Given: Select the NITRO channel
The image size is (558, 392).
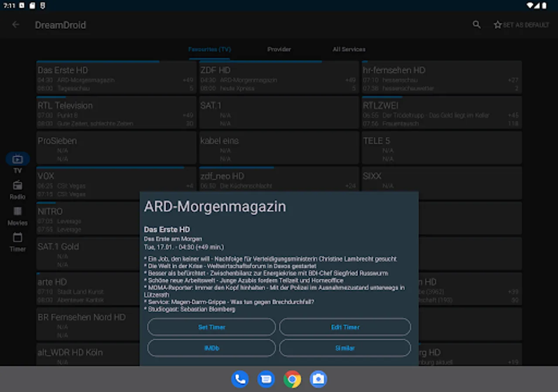Looking at the screenshot, I should coord(88,219).
